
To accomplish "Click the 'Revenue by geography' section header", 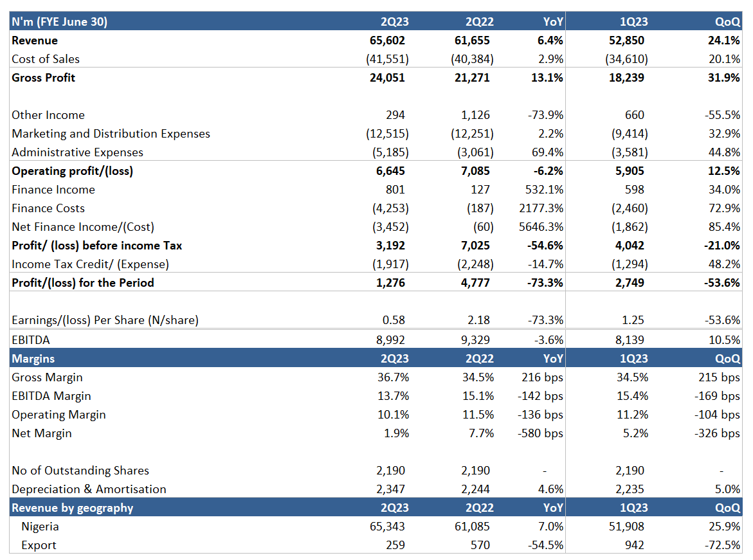I will pos(73,508).
